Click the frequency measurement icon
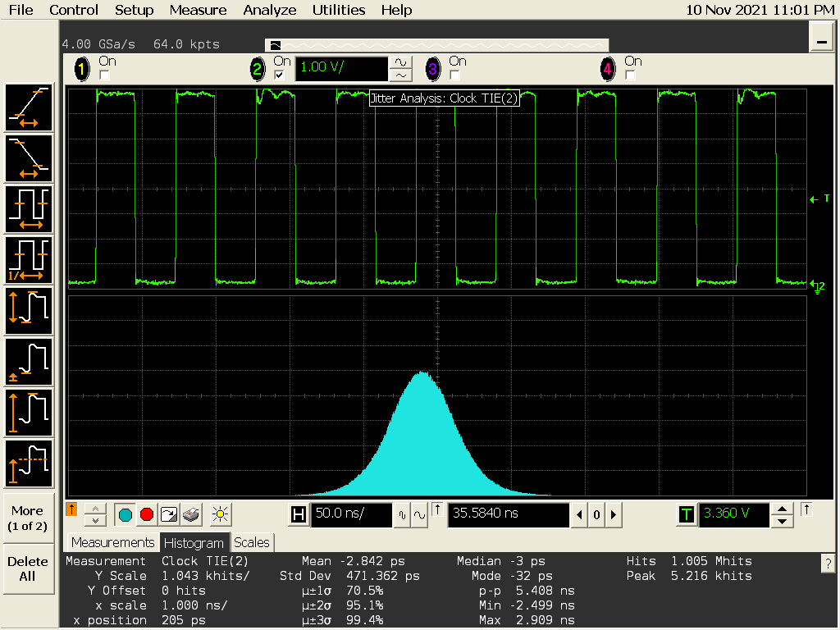 point(30,260)
